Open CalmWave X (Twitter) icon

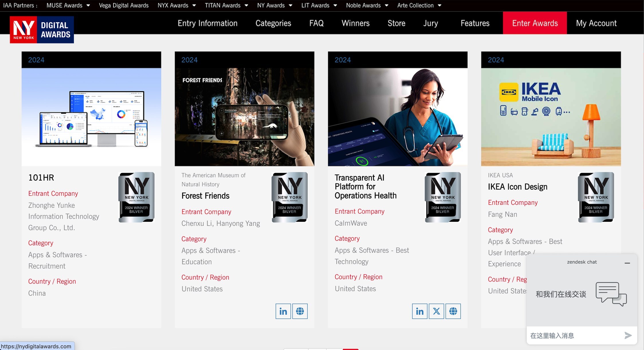pos(436,311)
